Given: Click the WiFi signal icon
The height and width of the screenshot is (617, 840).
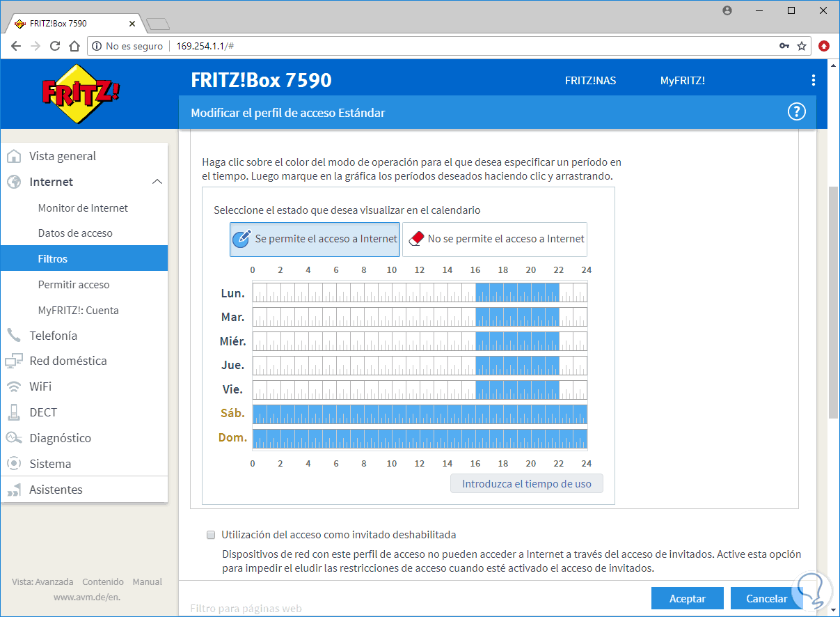Looking at the screenshot, I should click(13, 386).
